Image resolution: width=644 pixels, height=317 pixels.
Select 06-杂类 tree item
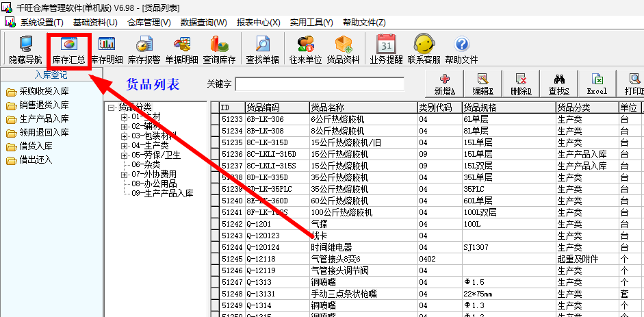pos(146,165)
